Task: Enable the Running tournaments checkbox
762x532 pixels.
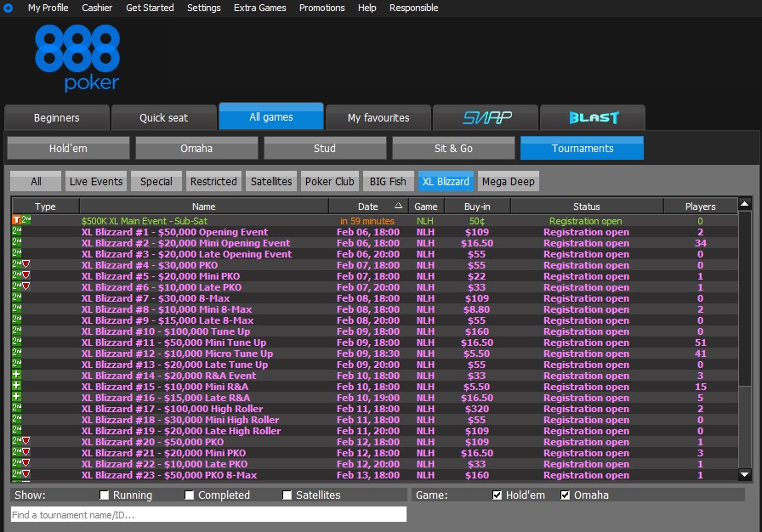Action: point(105,495)
